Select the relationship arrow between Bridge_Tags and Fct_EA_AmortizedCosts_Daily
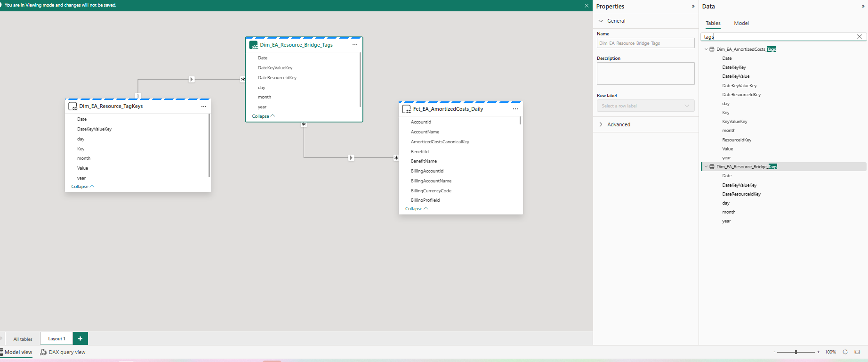868x362 pixels. (x=351, y=157)
